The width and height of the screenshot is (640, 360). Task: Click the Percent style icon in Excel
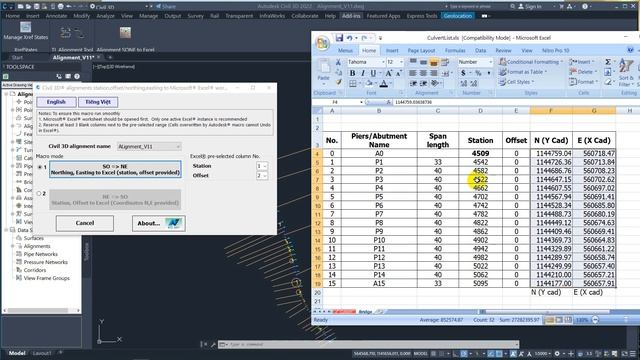click(478, 73)
